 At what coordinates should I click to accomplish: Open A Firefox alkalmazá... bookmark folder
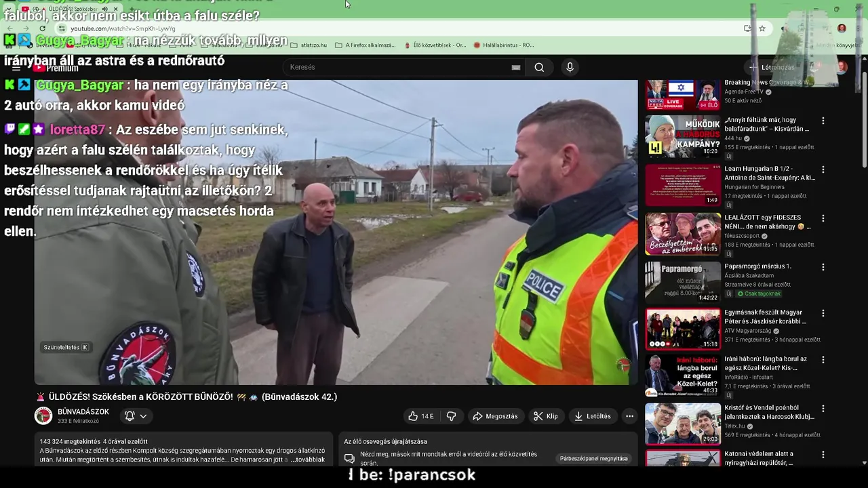pyautogui.click(x=365, y=45)
